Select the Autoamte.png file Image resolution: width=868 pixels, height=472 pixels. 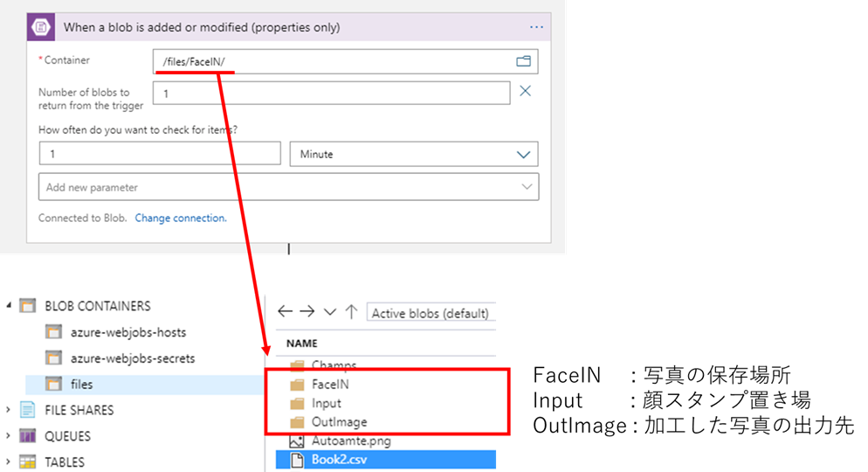point(351,441)
